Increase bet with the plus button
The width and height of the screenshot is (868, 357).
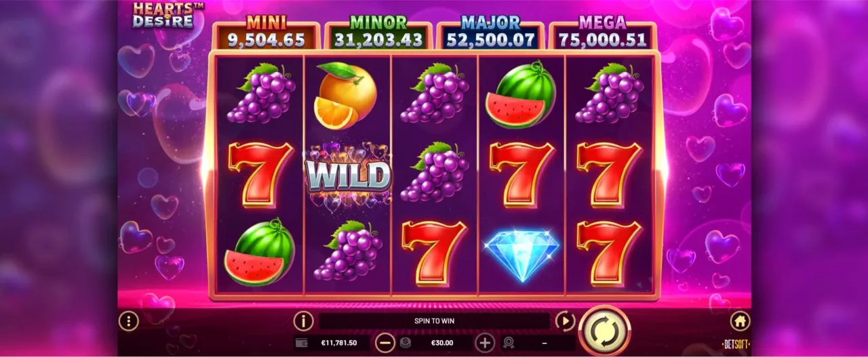pyautogui.click(x=485, y=343)
